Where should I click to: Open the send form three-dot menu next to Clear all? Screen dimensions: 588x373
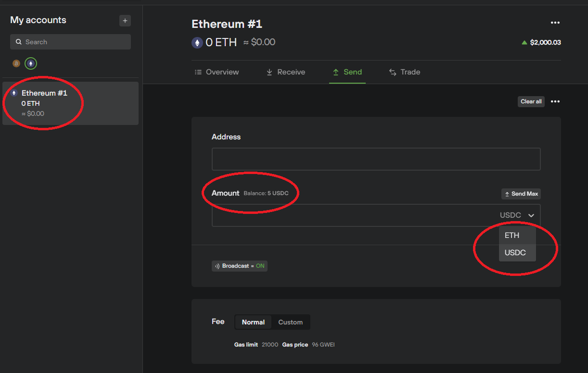click(555, 101)
